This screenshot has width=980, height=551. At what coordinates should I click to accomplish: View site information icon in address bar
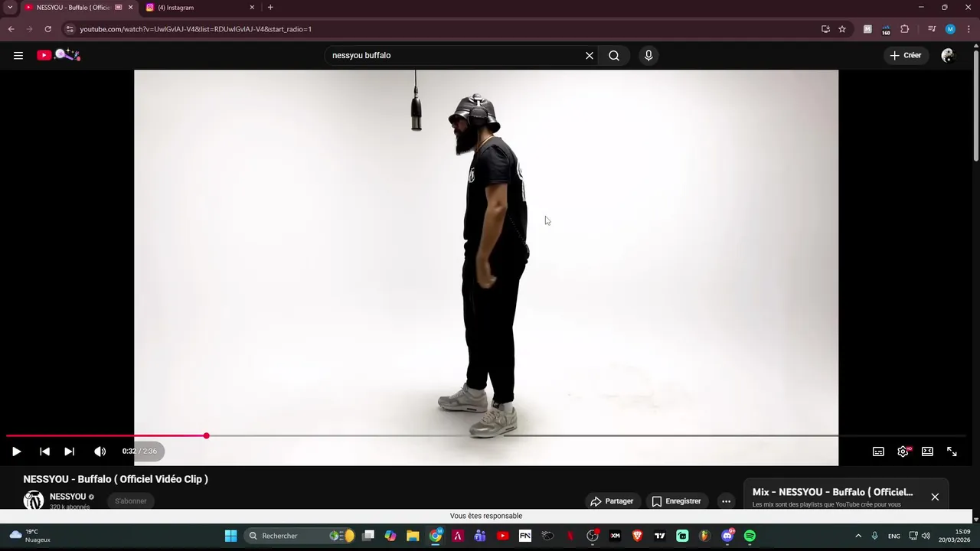(70, 29)
